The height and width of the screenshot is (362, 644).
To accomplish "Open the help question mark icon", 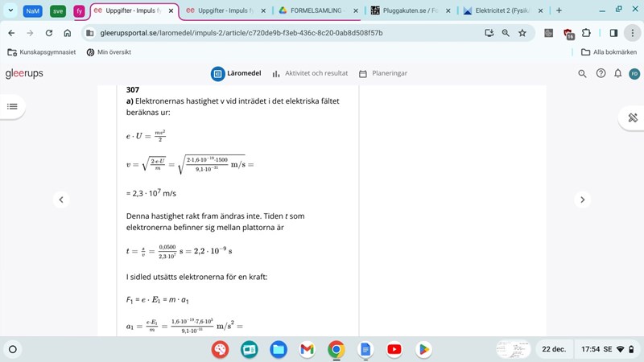I will coord(601,73).
